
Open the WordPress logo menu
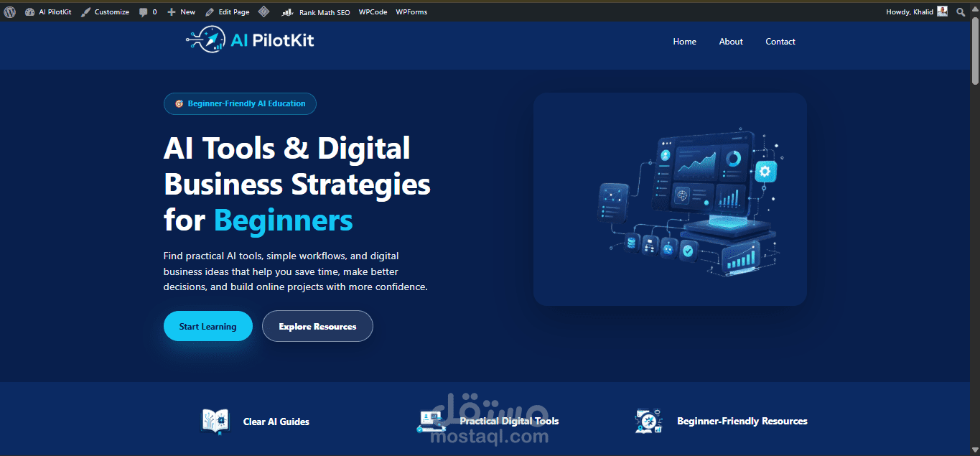coord(10,11)
